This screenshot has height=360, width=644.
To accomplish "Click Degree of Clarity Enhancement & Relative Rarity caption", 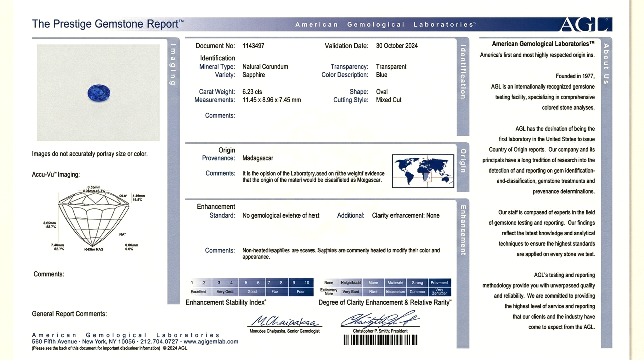I will (385, 302).
